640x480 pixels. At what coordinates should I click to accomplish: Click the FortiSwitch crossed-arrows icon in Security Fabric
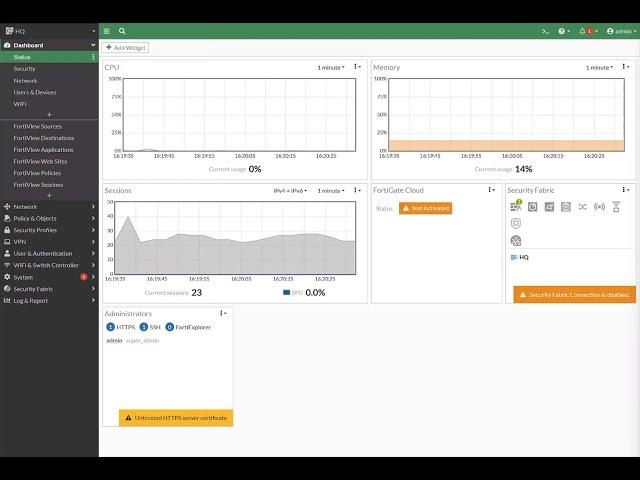582,207
